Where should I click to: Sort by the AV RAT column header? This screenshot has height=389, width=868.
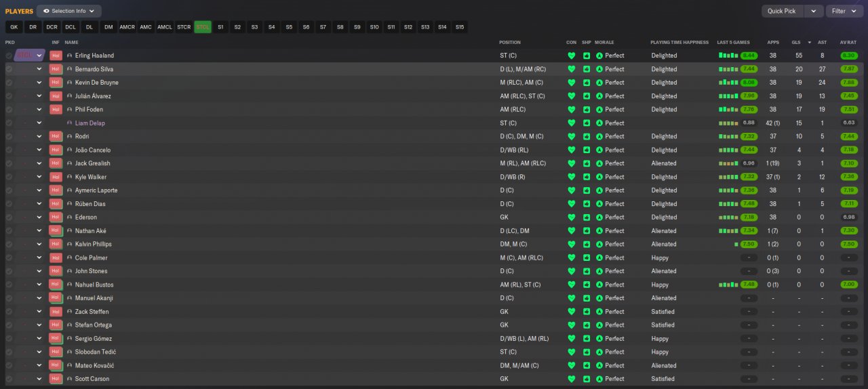[848, 43]
